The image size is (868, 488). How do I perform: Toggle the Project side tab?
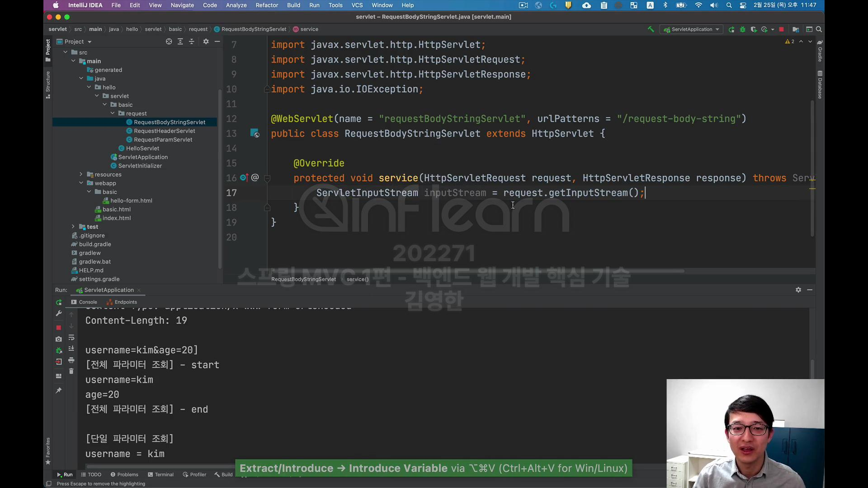click(x=48, y=50)
